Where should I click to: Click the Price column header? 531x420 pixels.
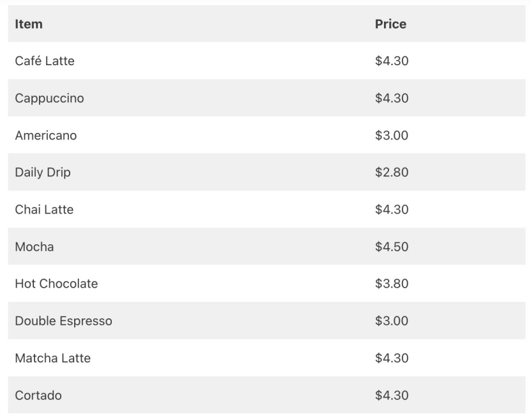point(390,24)
